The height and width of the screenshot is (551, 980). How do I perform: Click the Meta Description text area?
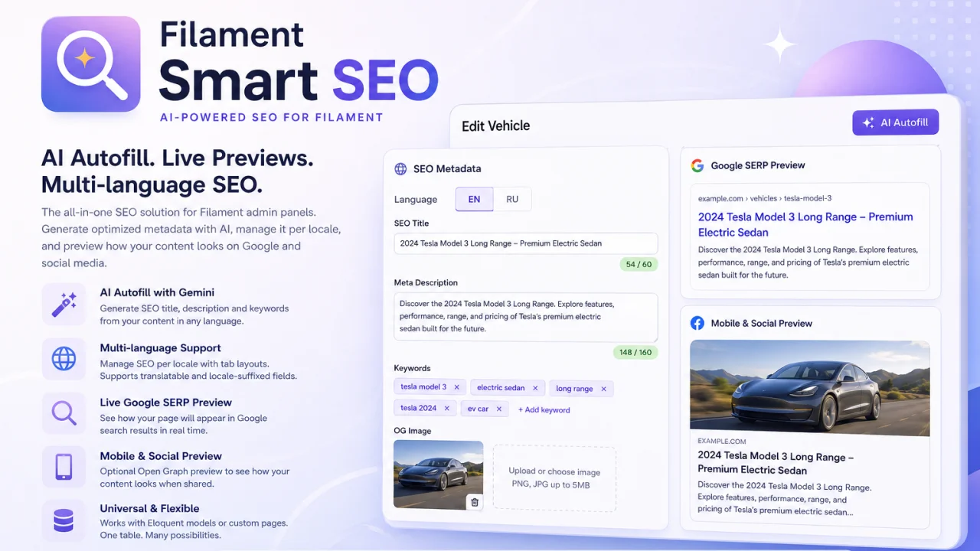pyautogui.click(x=525, y=317)
